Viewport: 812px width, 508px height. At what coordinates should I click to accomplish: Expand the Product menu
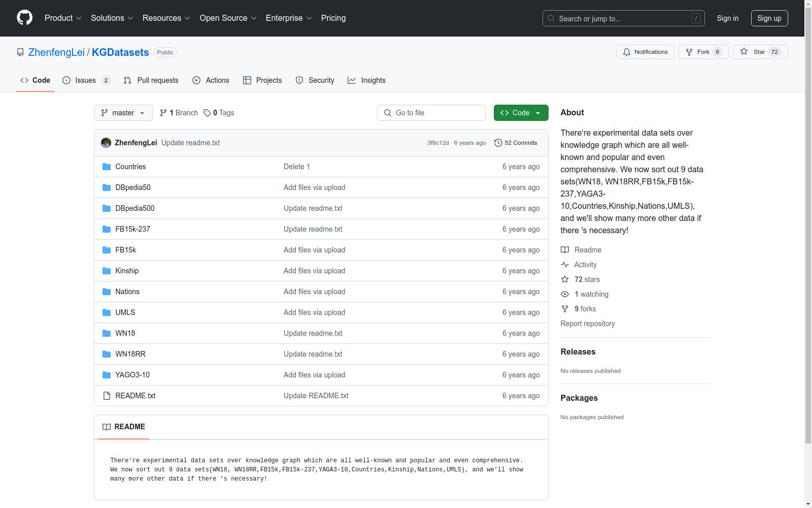click(63, 18)
